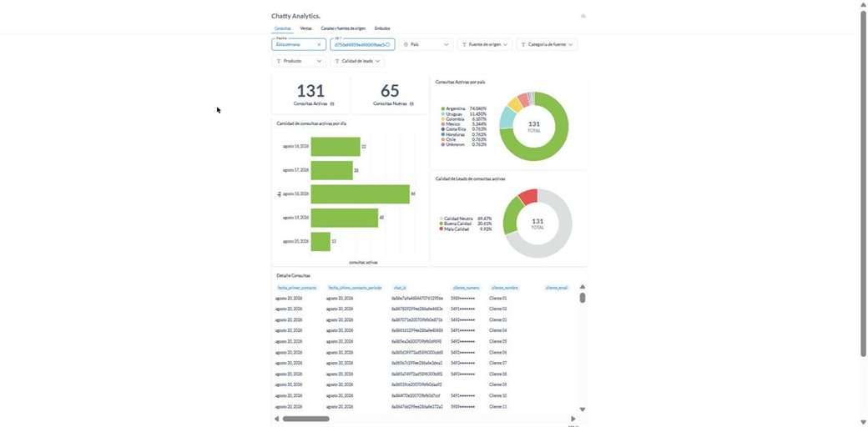Click the text icon in Fuente de origen filter
Image resolution: width=868 pixels, height=427 pixels.
point(464,44)
